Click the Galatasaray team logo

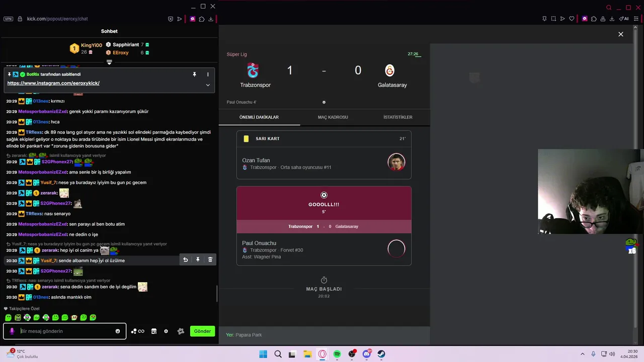pyautogui.click(x=389, y=70)
